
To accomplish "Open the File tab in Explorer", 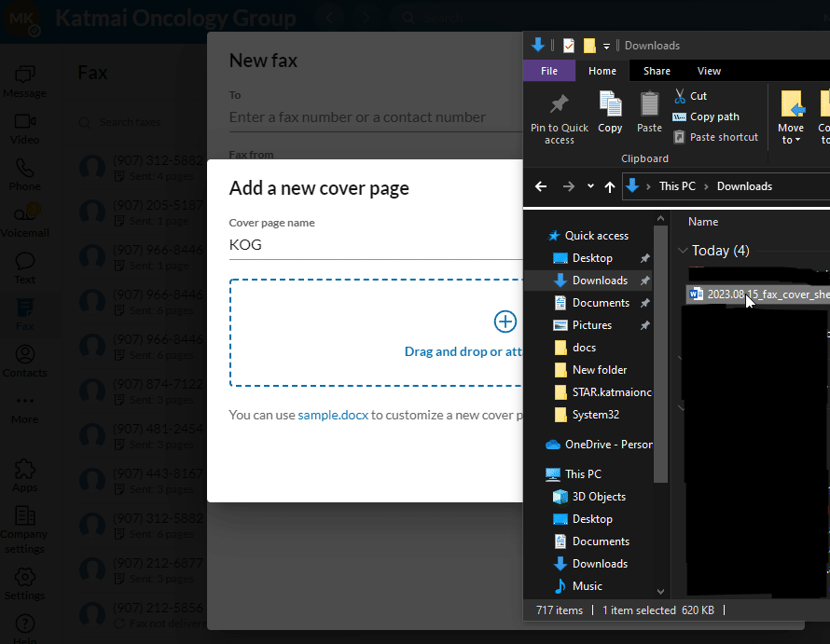I will click(549, 71).
